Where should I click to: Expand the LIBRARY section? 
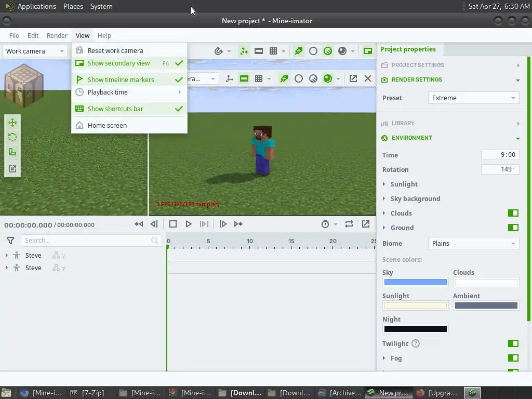(450, 124)
